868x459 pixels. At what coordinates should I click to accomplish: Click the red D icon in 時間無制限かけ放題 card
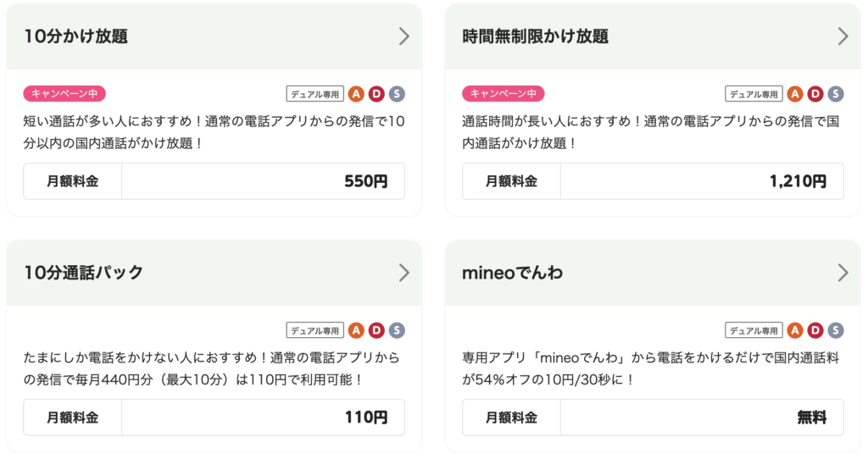point(815,94)
